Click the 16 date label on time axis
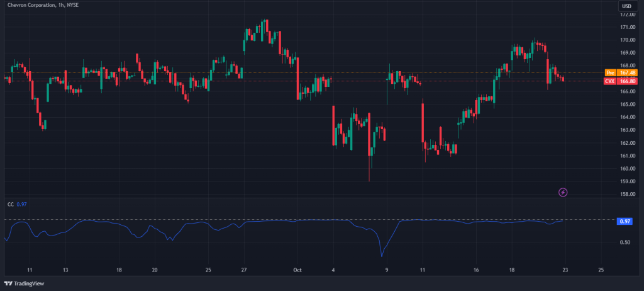The height and width of the screenshot is (291, 644). tap(475, 270)
